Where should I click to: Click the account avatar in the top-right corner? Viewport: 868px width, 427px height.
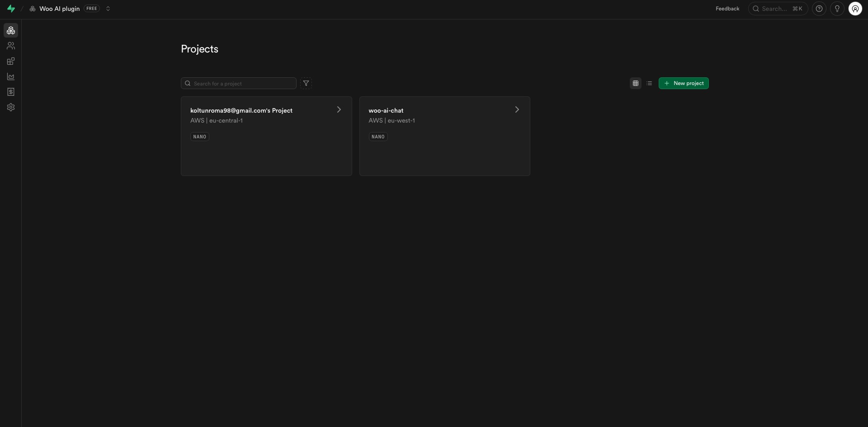coord(855,8)
